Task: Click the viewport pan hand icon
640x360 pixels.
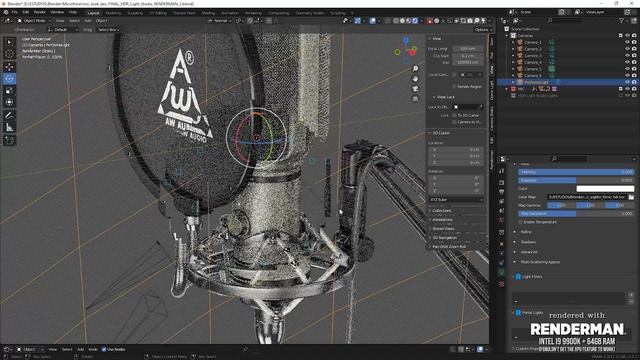Action: (415, 78)
